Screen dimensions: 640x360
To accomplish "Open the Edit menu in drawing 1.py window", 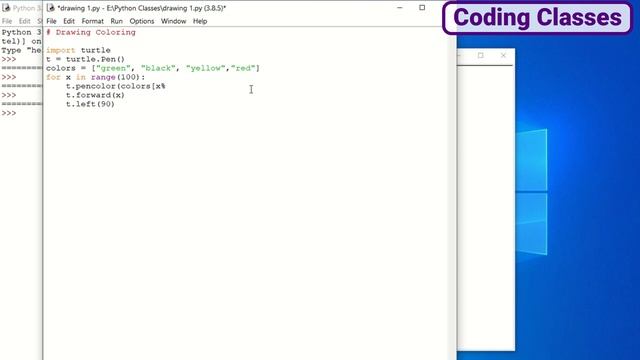I will click(69, 21).
